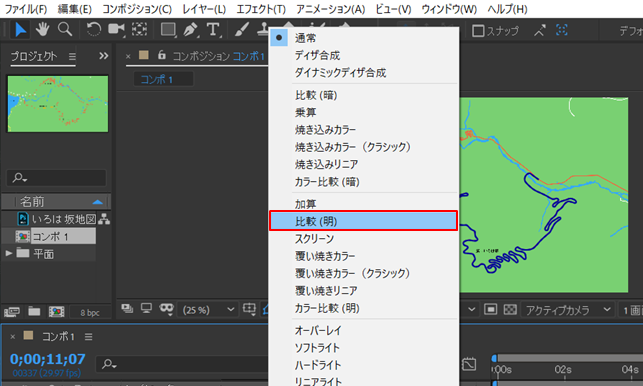This screenshot has width=643, height=386.
Task: Expand the 平面 folder
Action: pos(9,254)
